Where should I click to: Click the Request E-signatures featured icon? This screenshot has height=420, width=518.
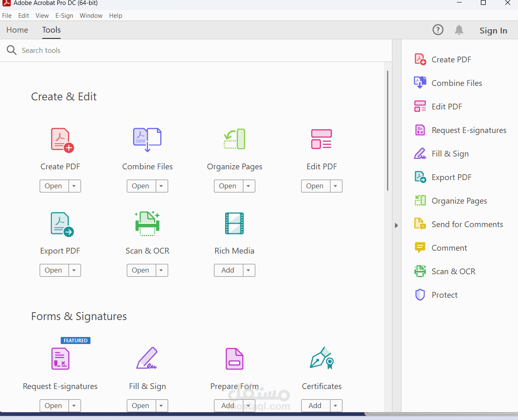pyautogui.click(x=60, y=358)
